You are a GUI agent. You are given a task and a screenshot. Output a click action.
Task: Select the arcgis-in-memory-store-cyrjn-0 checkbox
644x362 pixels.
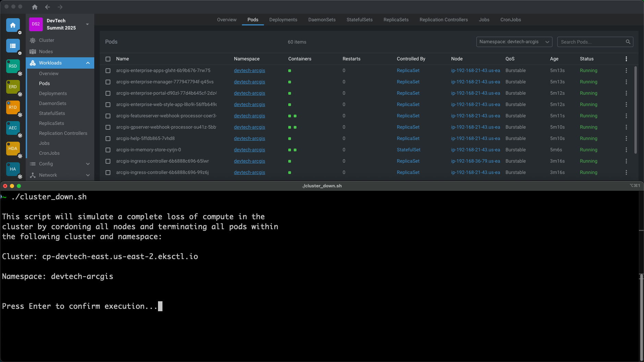[x=108, y=150]
